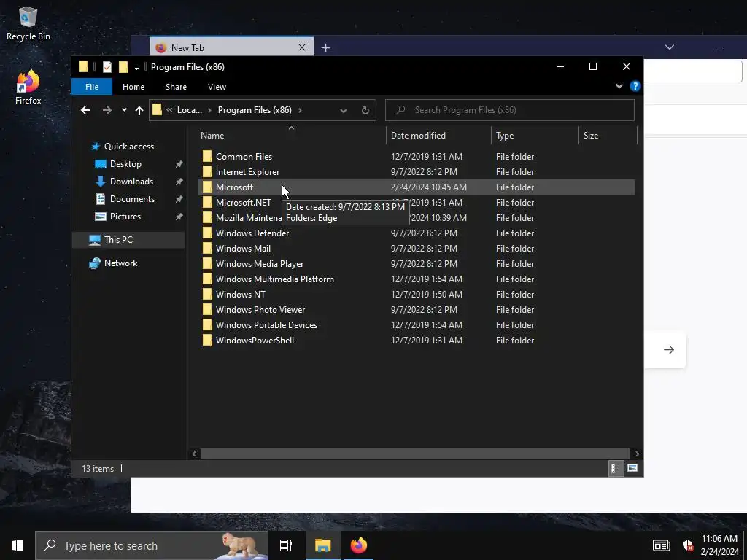This screenshot has height=560, width=747.
Task: Open Downloads in the navigation pane
Action: (x=131, y=182)
